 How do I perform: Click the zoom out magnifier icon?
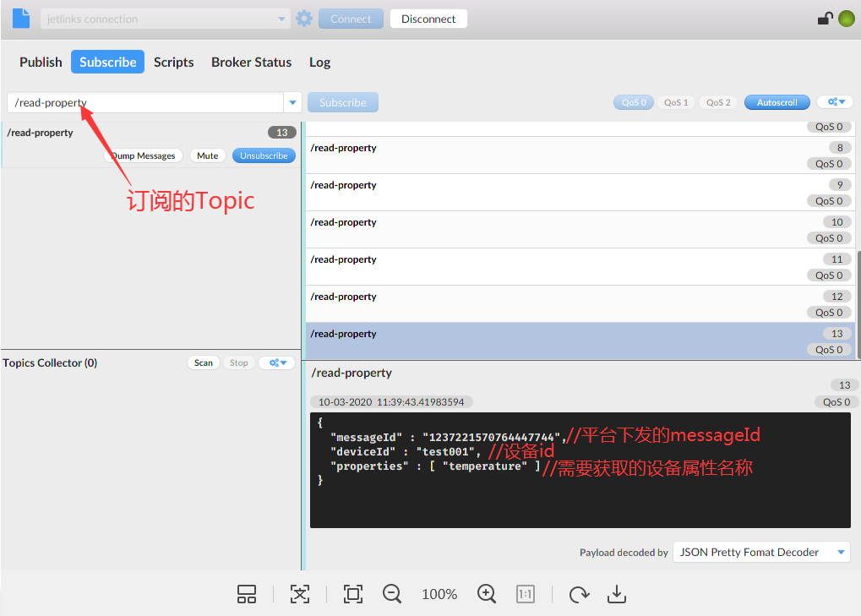392,594
